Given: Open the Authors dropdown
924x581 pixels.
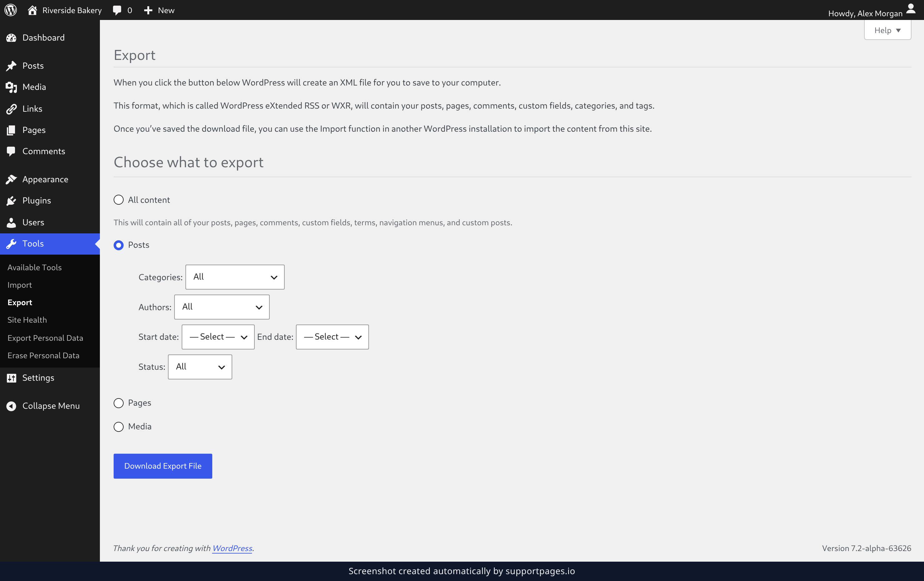Looking at the screenshot, I should (x=222, y=307).
